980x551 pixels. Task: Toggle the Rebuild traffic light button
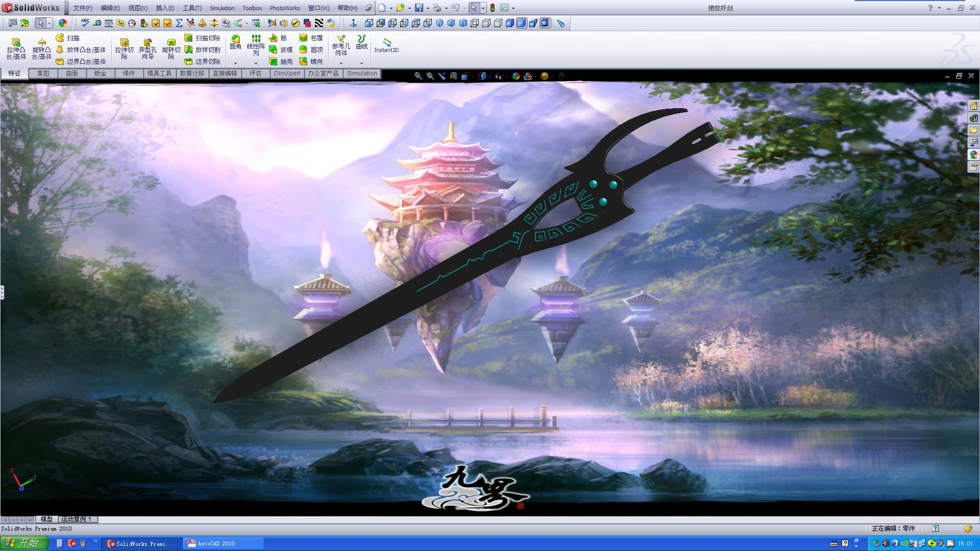tap(492, 8)
